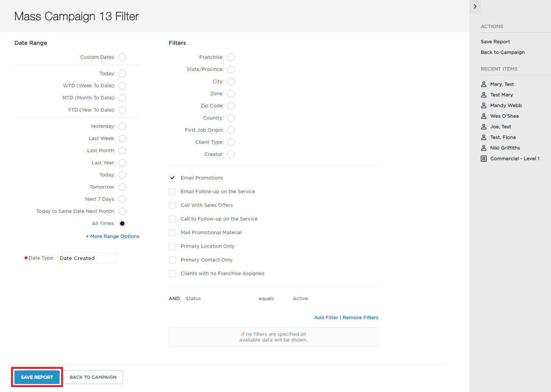Click Save Report in the Actions sidebar
This screenshot has width=551, height=392.
495,42
